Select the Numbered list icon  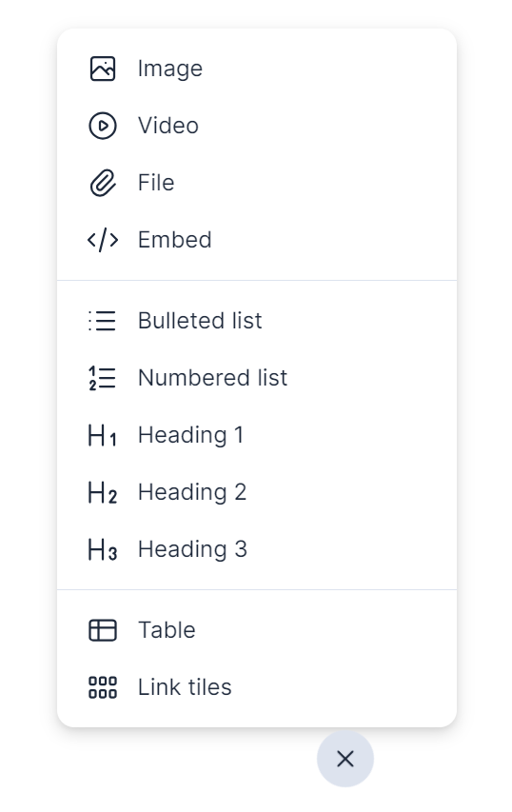[x=103, y=378]
